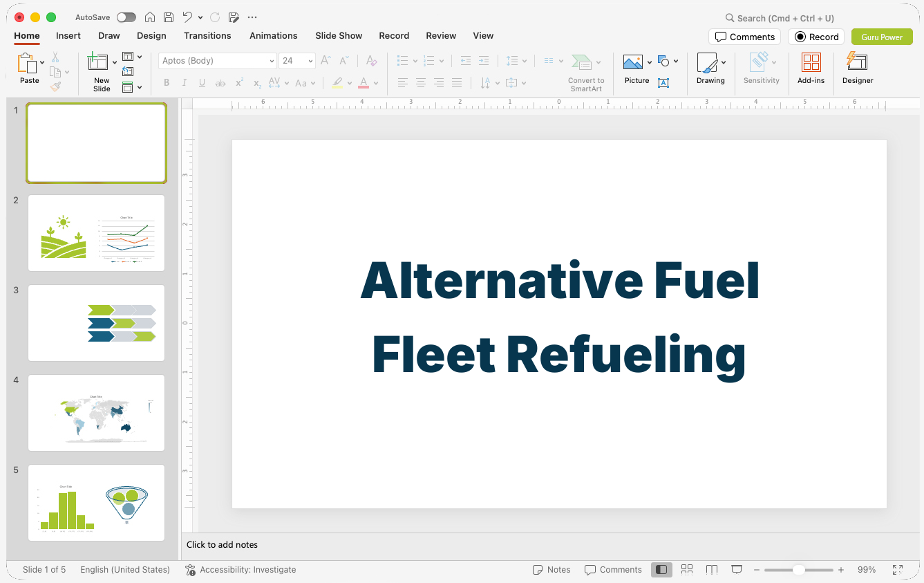Image resolution: width=924 pixels, height=583 pixels.
Task: Open the Aptos (Body) font name dropdown
Action: tap(272, 61)
